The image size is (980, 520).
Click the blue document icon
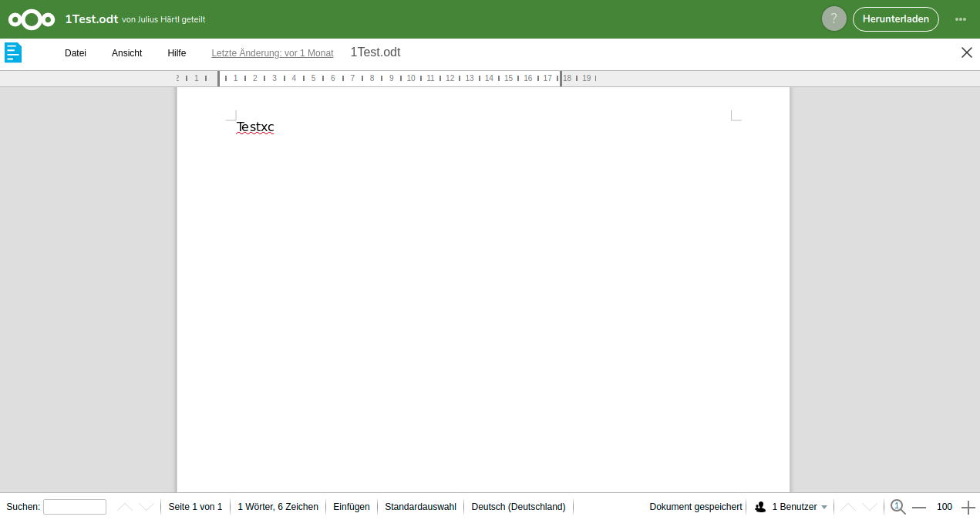coord(13,52)
